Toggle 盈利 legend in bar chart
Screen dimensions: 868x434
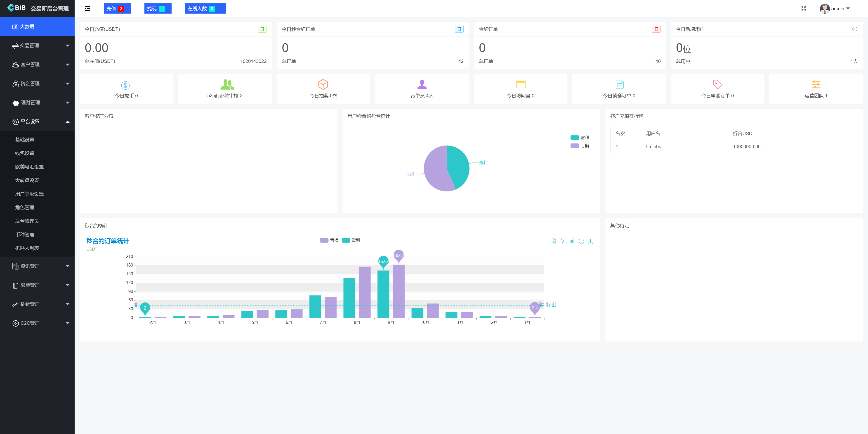click(x=351, y=240)
